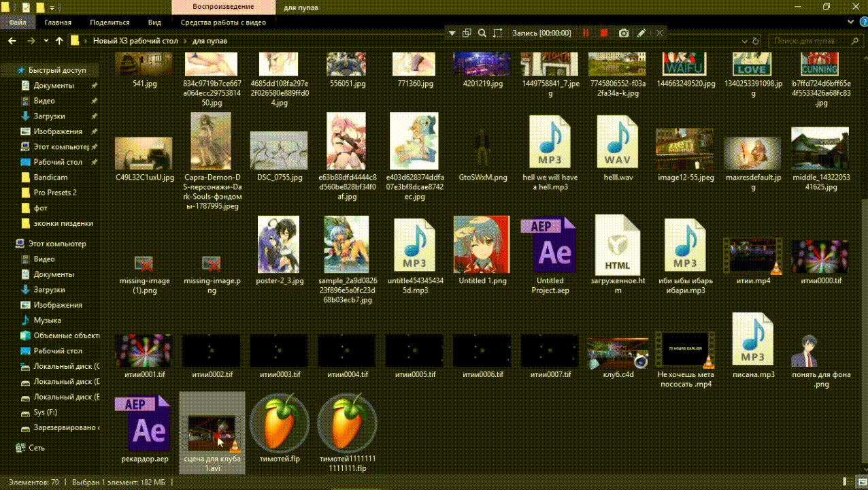868x490 pixels.
Task: Open the recorder bar dropdown arrow
Action: click(452, 33)
